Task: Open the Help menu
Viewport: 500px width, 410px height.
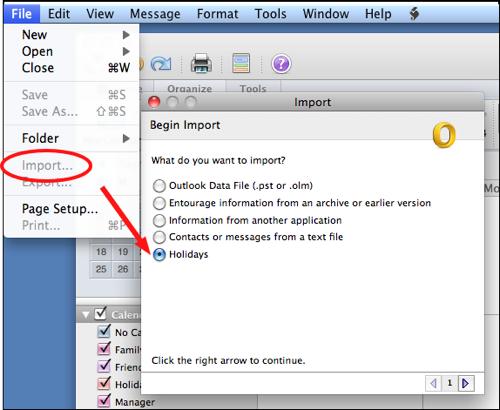Action: 378,14
